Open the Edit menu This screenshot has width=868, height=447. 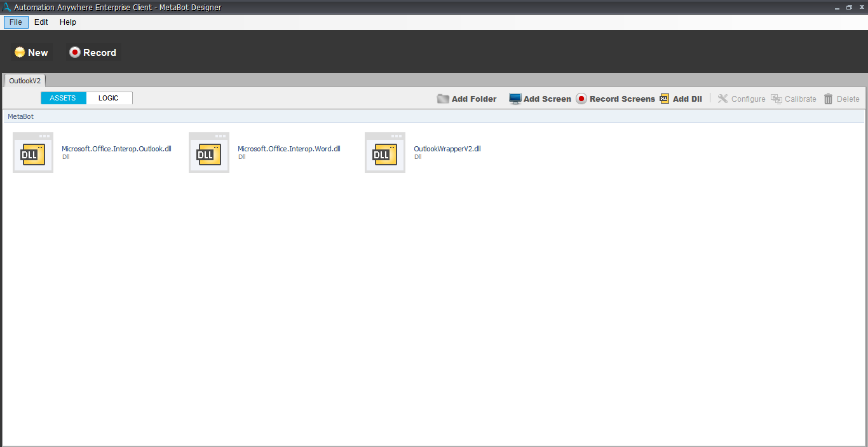click(x=41, y=22)
